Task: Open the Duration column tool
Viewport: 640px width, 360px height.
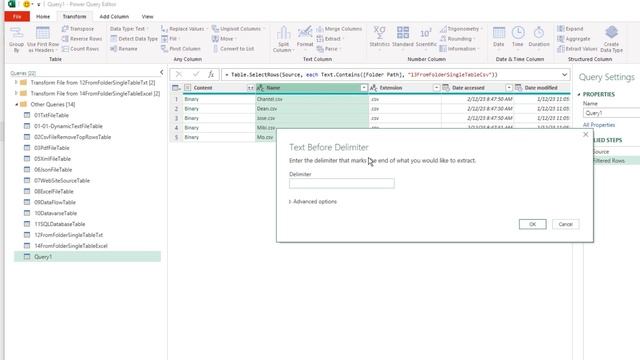Action: point(539,39)
